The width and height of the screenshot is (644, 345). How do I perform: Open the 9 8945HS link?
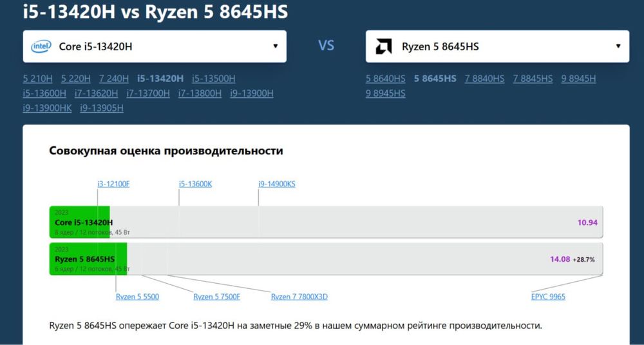coord(386,94)
